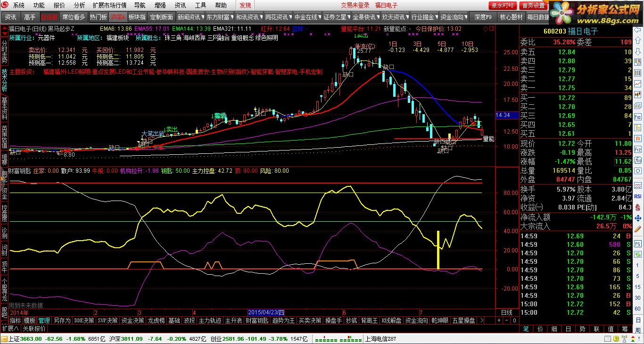The width and height of the screenshot is (644, 344).
Task: Click the back arrow icon in right strip
Action: pos(637,29)
